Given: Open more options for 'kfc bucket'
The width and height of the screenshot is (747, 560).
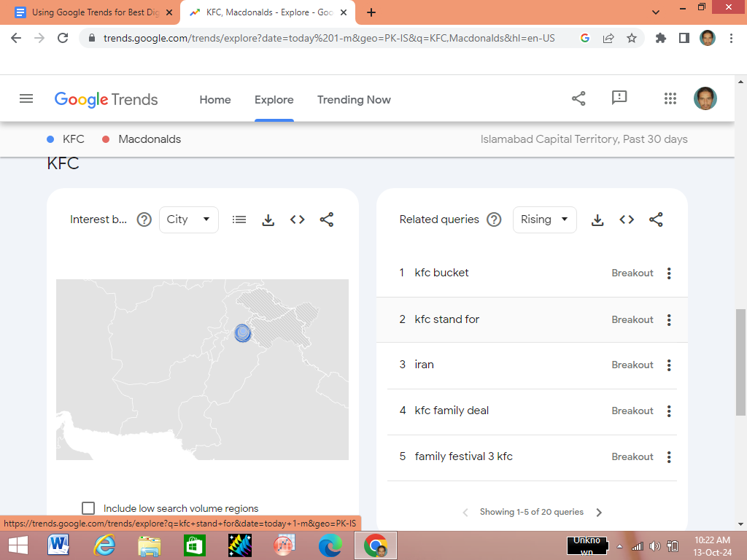Looking at the screenshot, I should click(669, 273).
